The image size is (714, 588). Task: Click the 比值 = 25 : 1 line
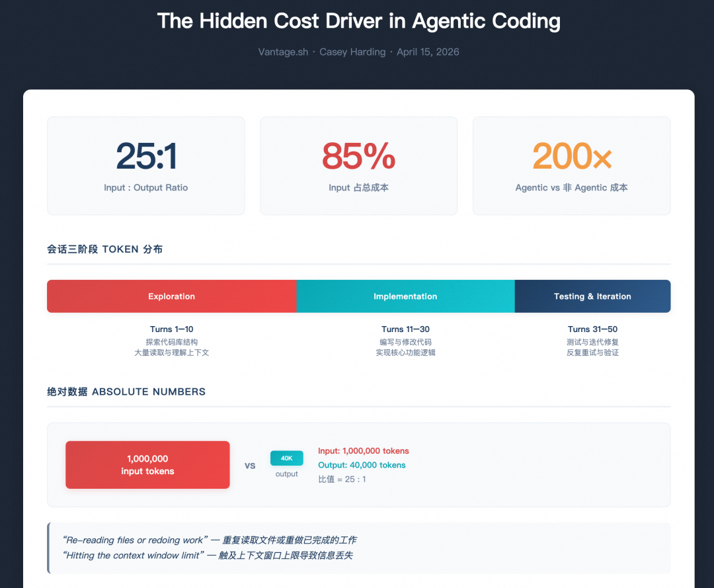[342, 479]
